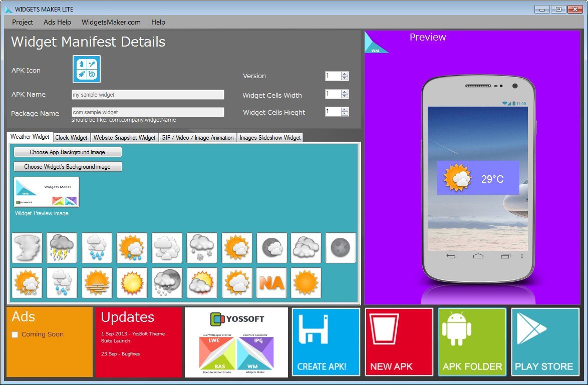Click the '1 Sep 2013 - YosSoft Theme Suite Launch' update
The height and width of the screenshot is (385, 588).
[x=133, y=337]
